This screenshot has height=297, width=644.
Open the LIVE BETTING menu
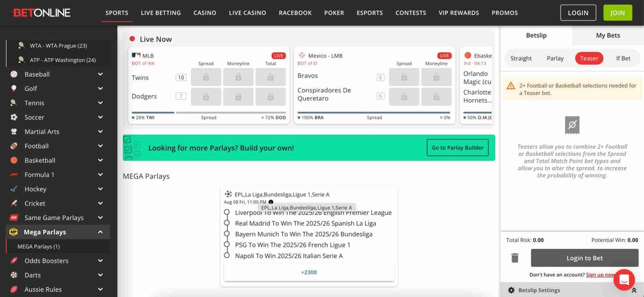tap(161, 12)
